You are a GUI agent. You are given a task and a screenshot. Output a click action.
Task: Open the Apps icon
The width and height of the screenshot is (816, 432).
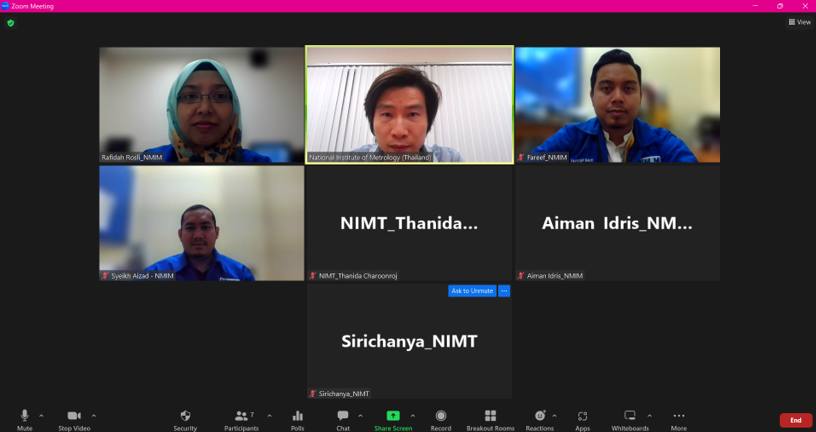point(583,416)
